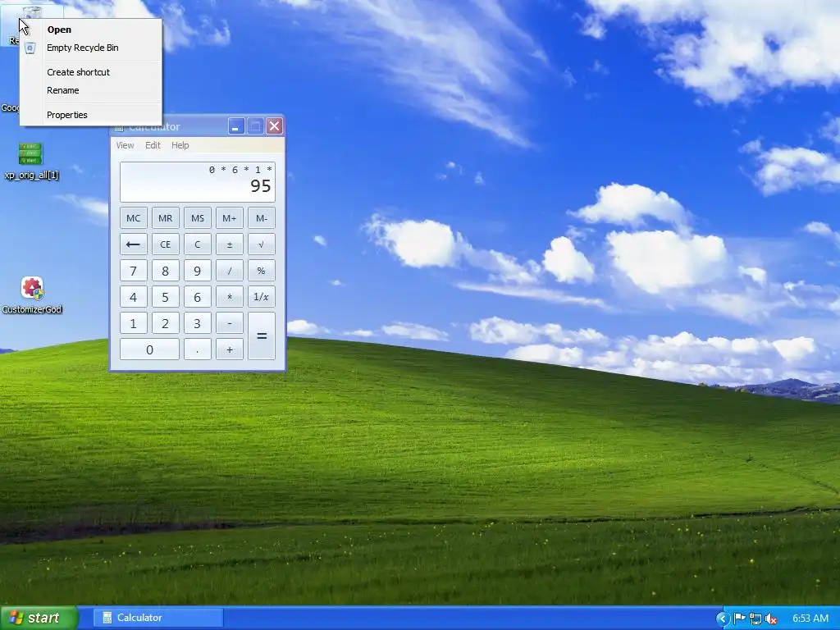
Task: Click the flag icon in system tray
Action: (740, 619)
